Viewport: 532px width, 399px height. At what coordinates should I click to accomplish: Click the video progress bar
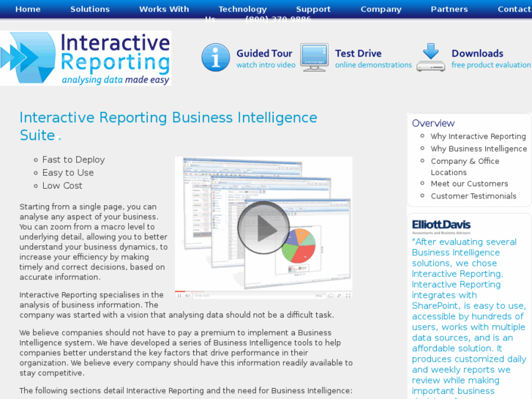(x=263, y=291)
